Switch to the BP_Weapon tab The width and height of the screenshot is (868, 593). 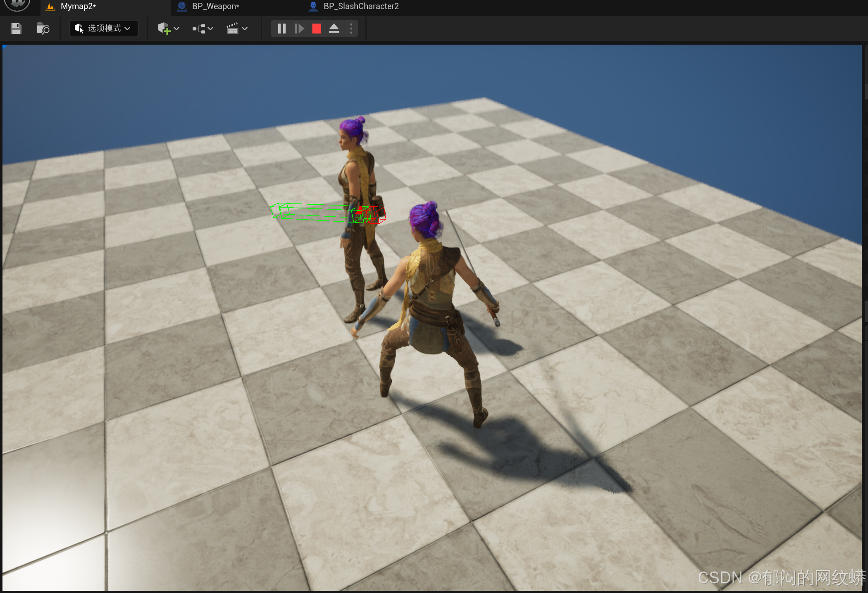[x=215, y=6]
